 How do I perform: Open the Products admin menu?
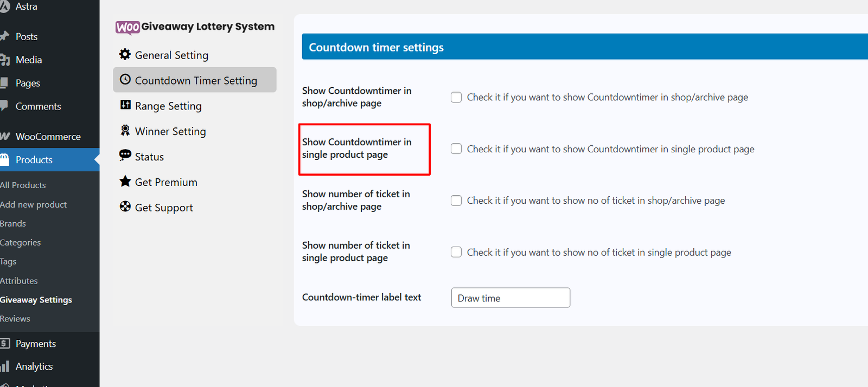(34, 160)
